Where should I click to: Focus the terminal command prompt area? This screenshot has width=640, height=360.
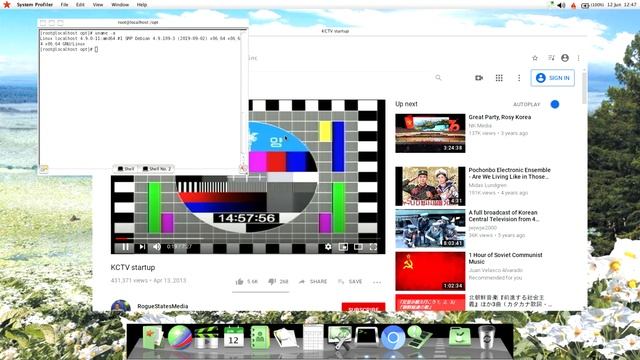tap(140, 98)
